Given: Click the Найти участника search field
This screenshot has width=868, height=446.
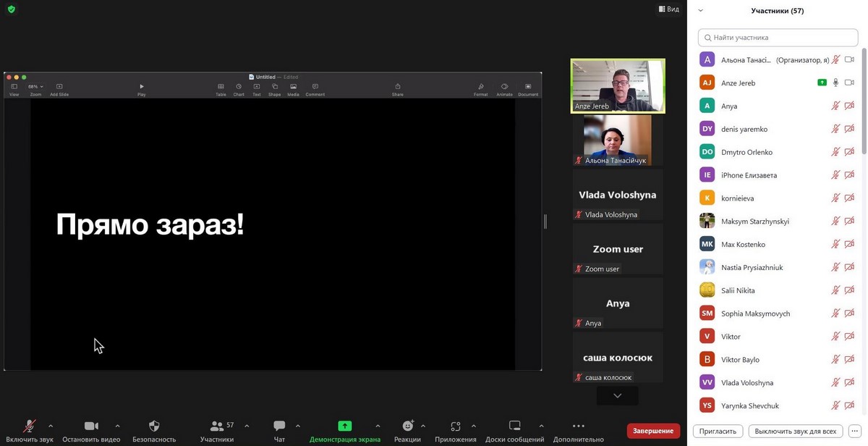Looking at the screenshot, I should pos(778,37).
